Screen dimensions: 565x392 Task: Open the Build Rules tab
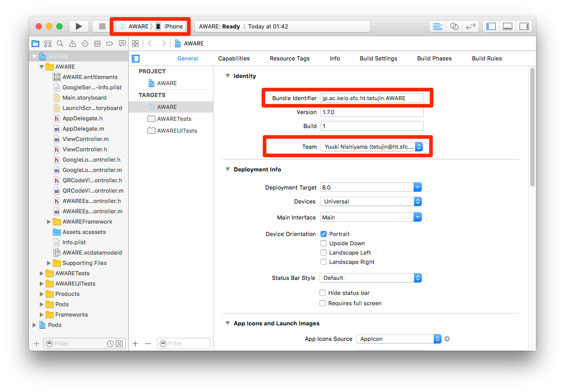point(487,58)
